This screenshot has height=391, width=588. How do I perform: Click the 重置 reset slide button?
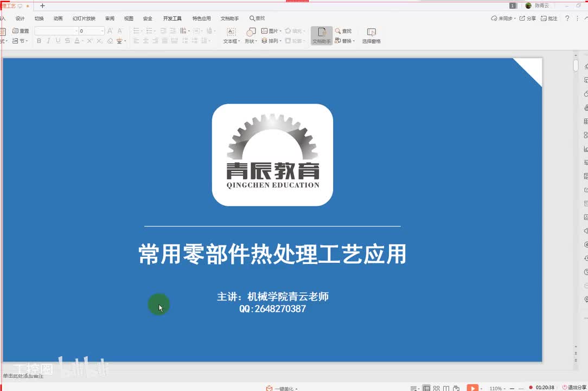pyautogui.click(x=21, y=31)
